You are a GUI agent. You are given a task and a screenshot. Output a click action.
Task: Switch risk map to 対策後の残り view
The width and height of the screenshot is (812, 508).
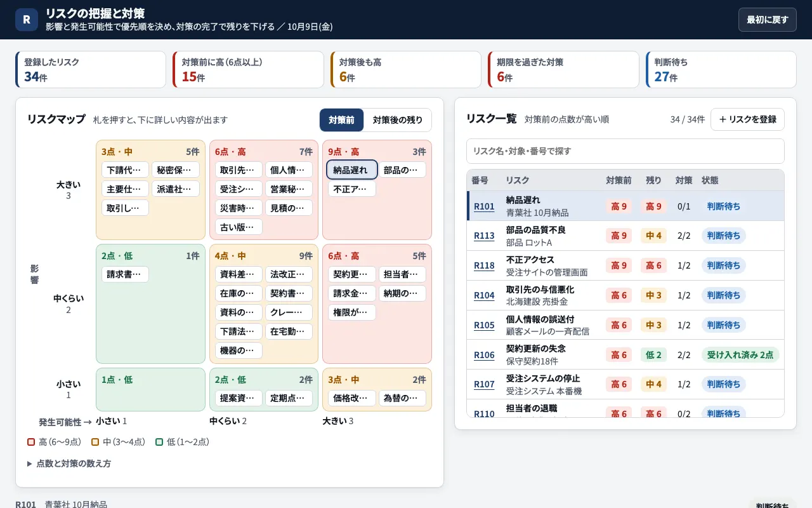[397, 120]
